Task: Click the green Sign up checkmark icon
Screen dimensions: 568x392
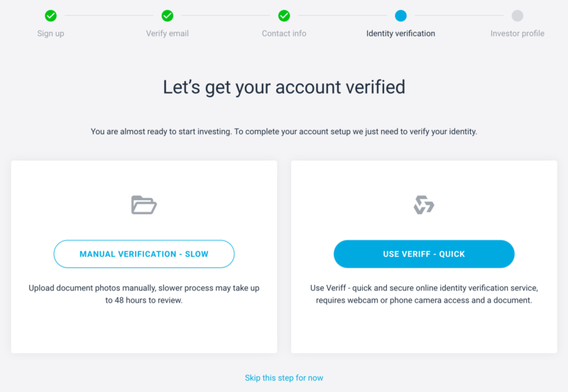Action: click(50, 16)
